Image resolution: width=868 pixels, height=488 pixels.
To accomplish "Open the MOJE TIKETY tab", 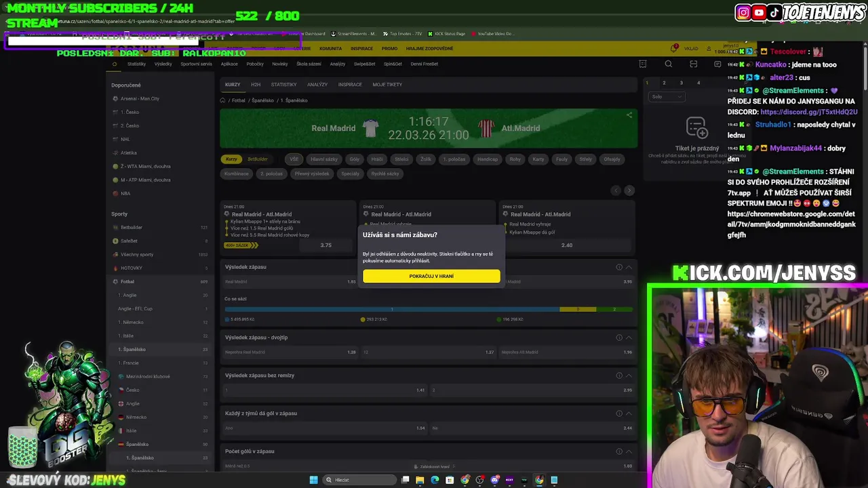I will (387, 85).
